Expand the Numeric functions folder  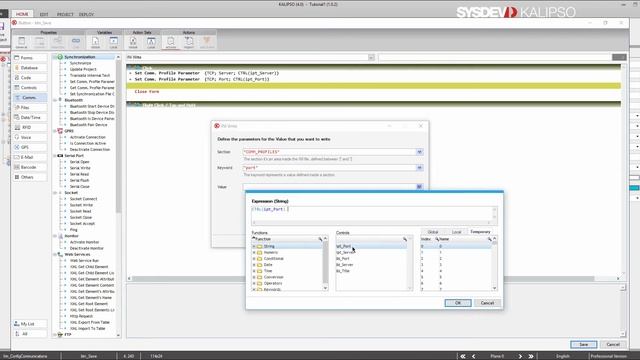[x=254, y=252]
